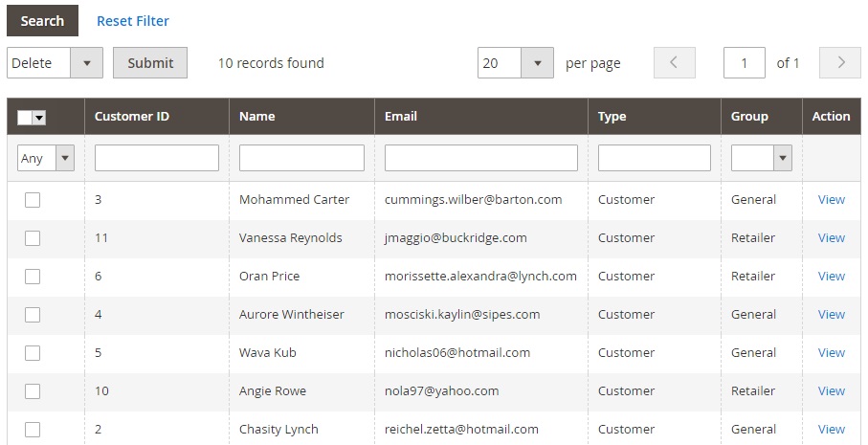Toggle the select-all checkbox in header
868x445 pixels.
(x=25, y=118)
